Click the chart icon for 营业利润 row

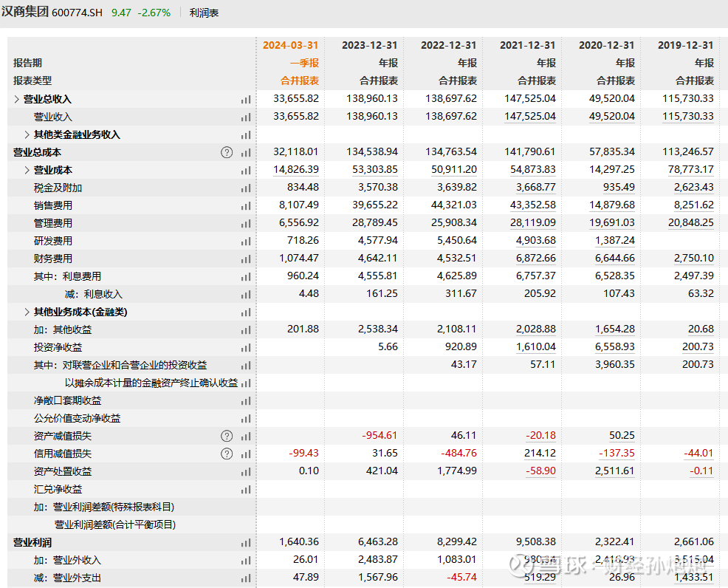(x=246, y=542)
